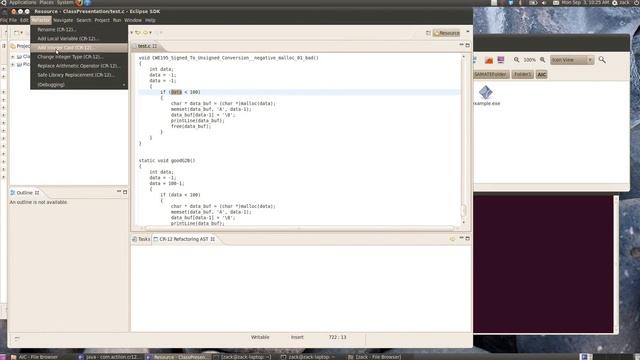Click the editor horizontal scrollbar

pos(300,228)
